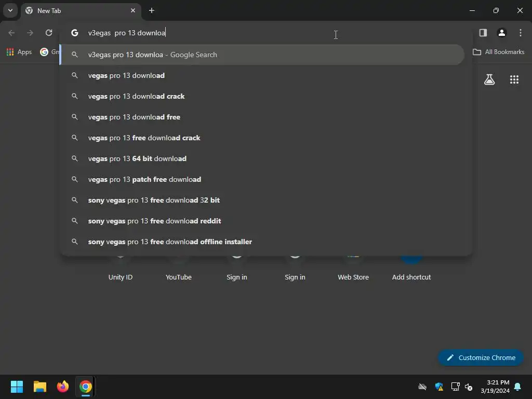This screenshot has width=532, height=399.
Task: Open the clock showing 3:21 PM
Action: click(495, 387)
